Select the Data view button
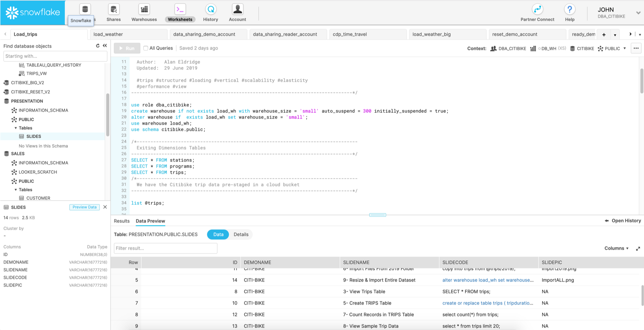The image size is (644, 330). tap(218, 234)
